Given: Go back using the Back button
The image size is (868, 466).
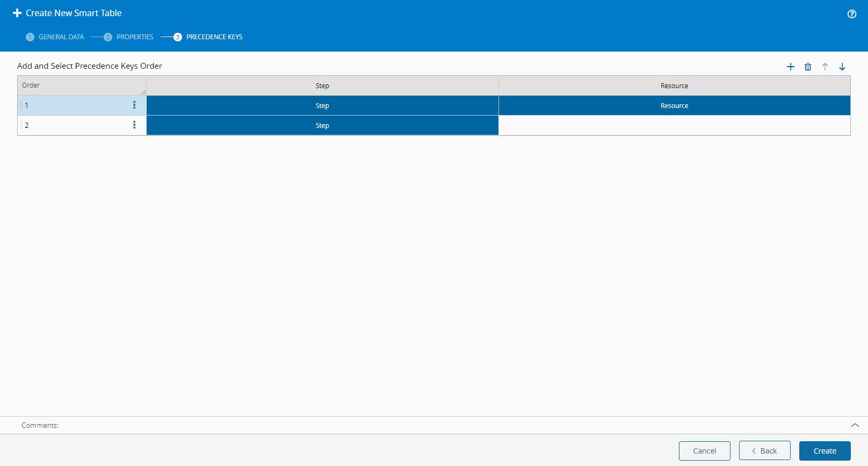Looking at the screenshot, I should click(x=765, y=451).
